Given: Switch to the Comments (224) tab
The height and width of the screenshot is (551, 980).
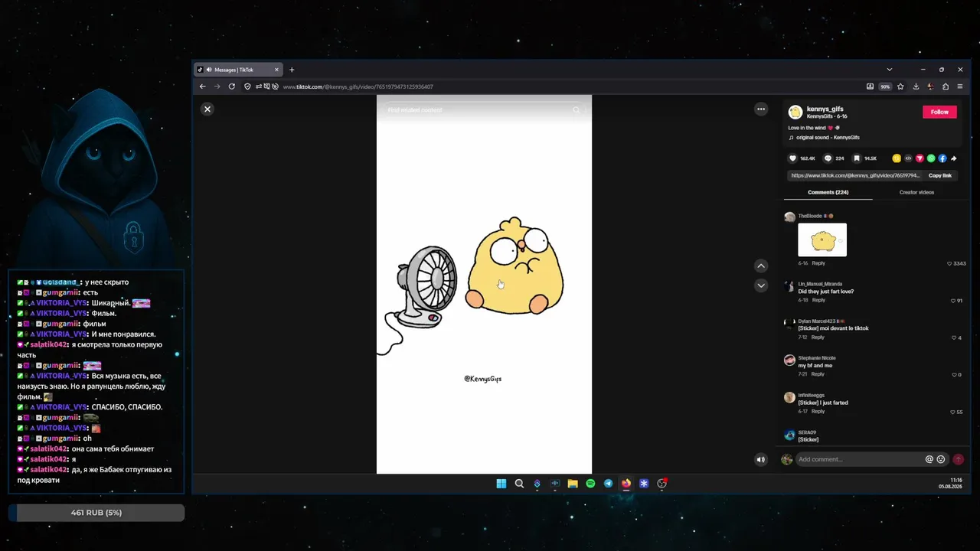Looking at the screenshot, I should (x=828, y=192).
